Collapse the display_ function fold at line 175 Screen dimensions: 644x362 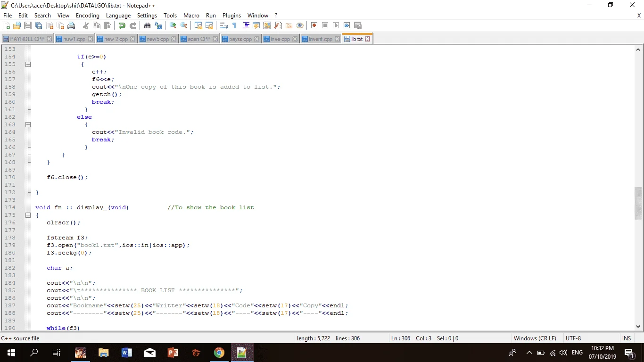(x=28, y=215)
